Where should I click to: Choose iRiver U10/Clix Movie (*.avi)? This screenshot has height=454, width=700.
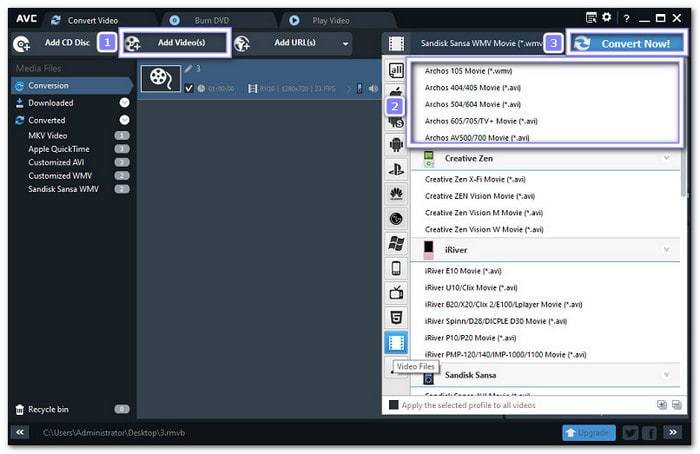(471, 288)
